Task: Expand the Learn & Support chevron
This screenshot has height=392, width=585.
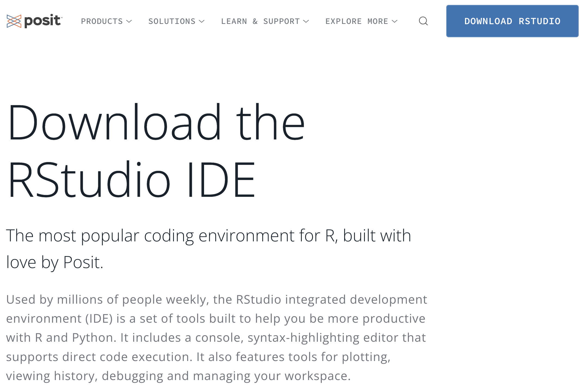Action: point(306,21)
